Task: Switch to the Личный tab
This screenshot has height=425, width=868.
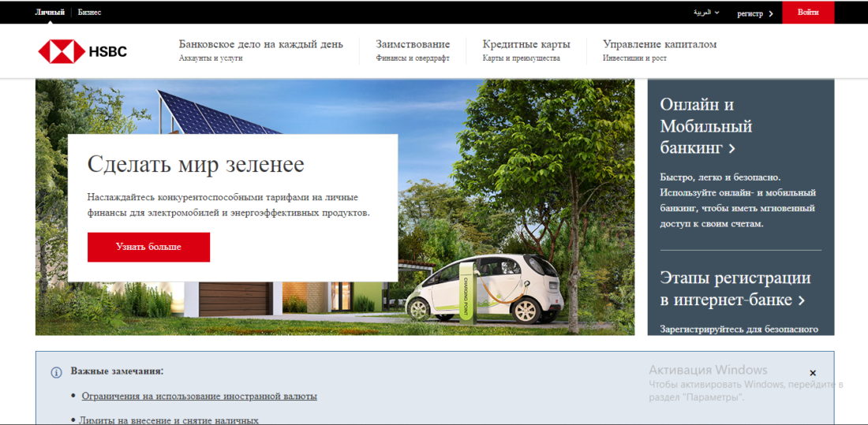Action: [x=50, y=13]
